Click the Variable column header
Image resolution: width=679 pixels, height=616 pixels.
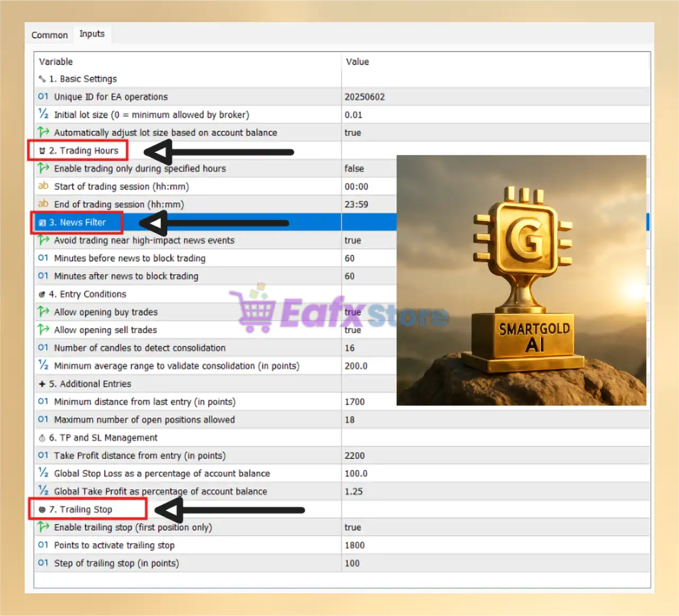(56, 62)
